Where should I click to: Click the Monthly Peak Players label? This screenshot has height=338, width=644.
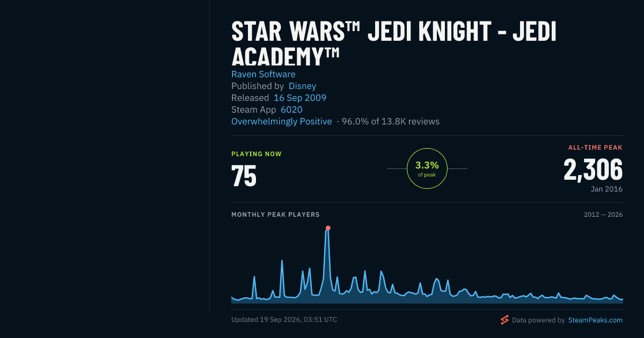point(275,215)
